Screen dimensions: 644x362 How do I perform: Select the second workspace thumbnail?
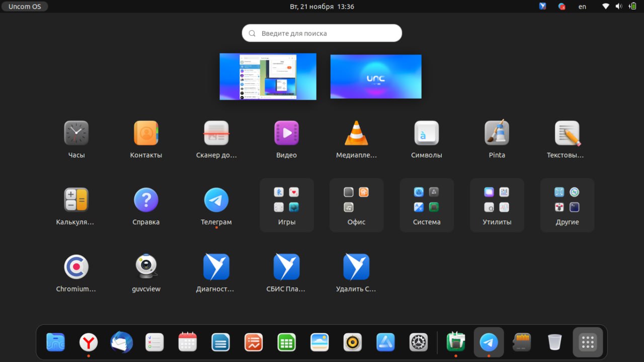point(376,77)
